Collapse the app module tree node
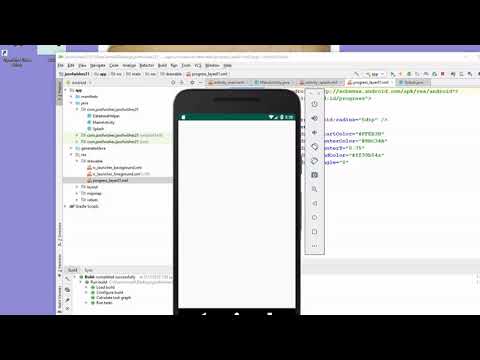 [x=66, y=90]
